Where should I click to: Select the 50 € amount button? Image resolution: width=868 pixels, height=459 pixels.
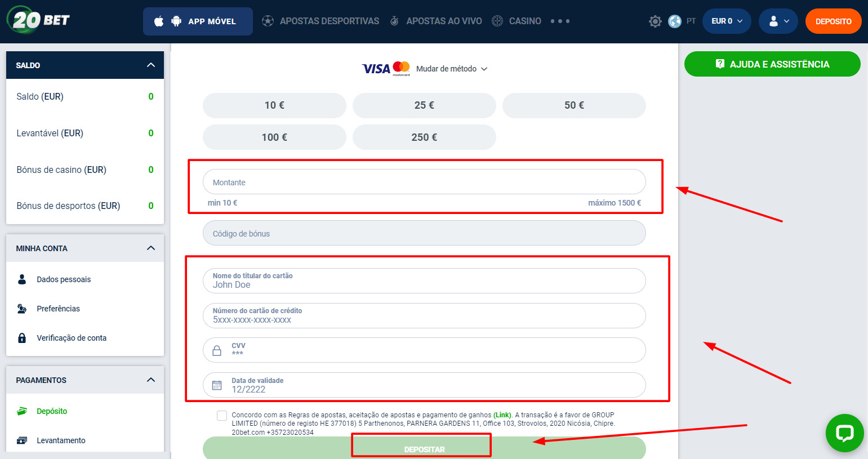coord(574,105)
